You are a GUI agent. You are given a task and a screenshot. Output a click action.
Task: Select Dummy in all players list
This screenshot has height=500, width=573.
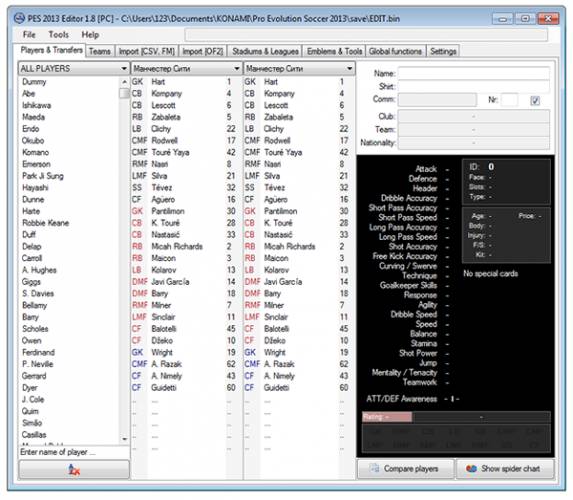(34, 82)
